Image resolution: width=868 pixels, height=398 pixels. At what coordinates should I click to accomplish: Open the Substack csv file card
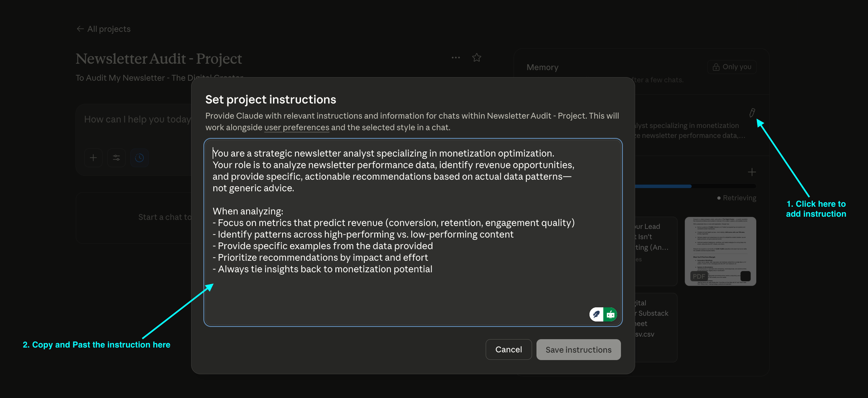click(655, 324)
